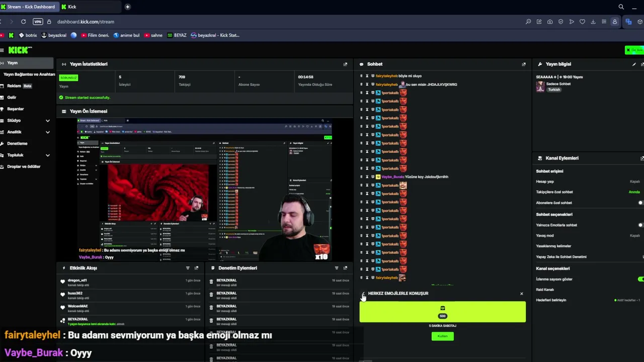The height and width of the screenshot is (362, 644).
Task: Click the VPN badge in the address bar
Action: [38, 22]
